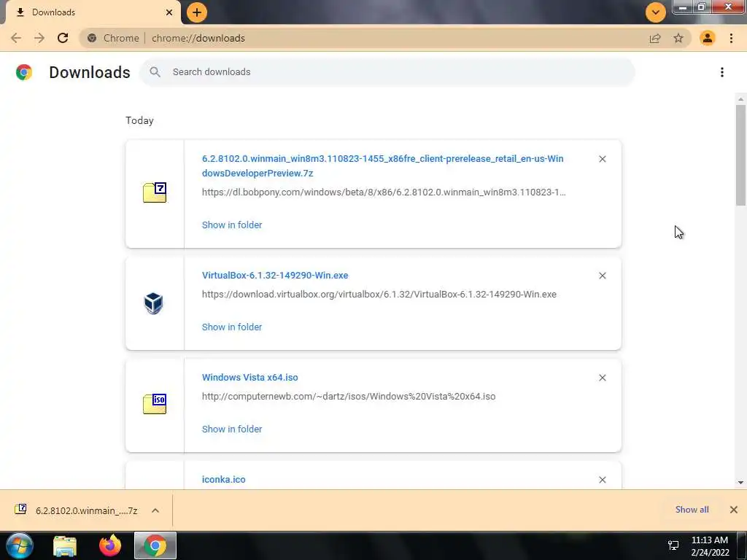The width and height of the screenshot is (747, 560).
Task: Open a new tab with the plus button
Action: (x=197, y=12)
